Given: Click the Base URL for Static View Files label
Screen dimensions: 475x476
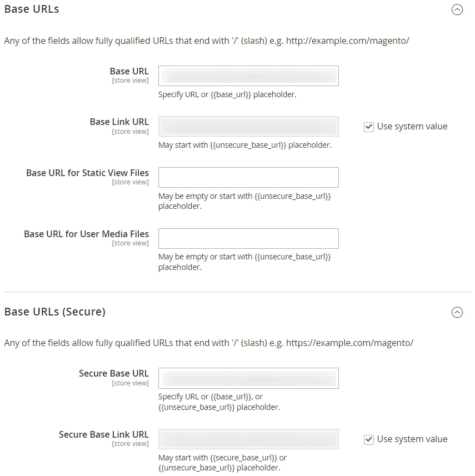Looking at the screenshot, I should pos(87,173).
